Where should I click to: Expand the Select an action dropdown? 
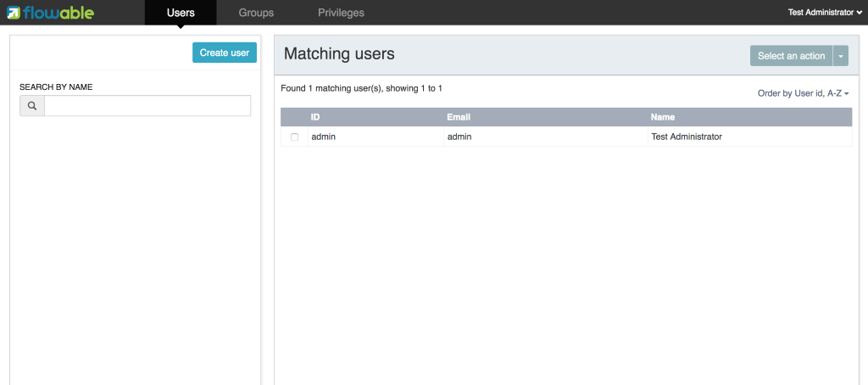coord(841,56)
